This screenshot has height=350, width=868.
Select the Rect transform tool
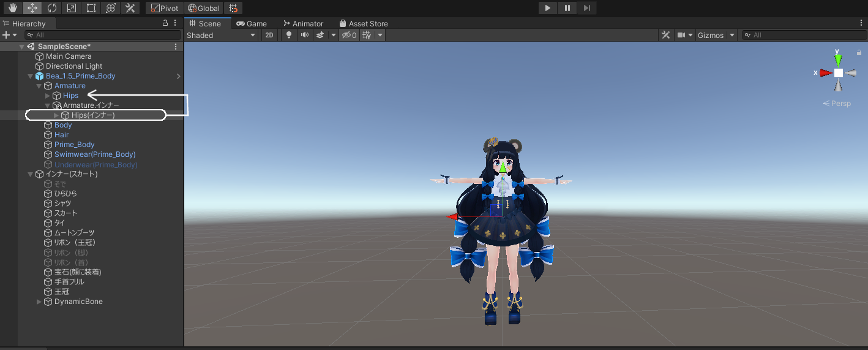[x=91, y=8]
